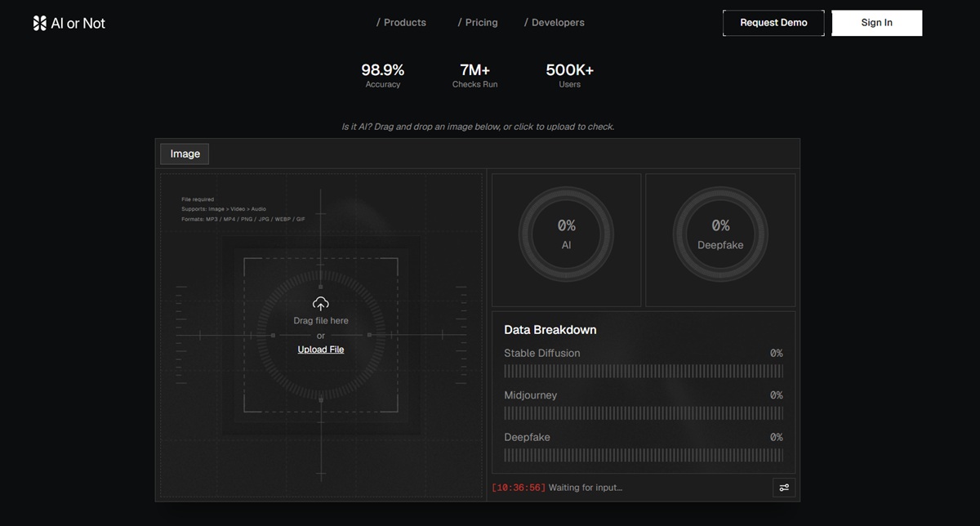
Task: Click the cloud upload icon
Action: coord(321,304)
